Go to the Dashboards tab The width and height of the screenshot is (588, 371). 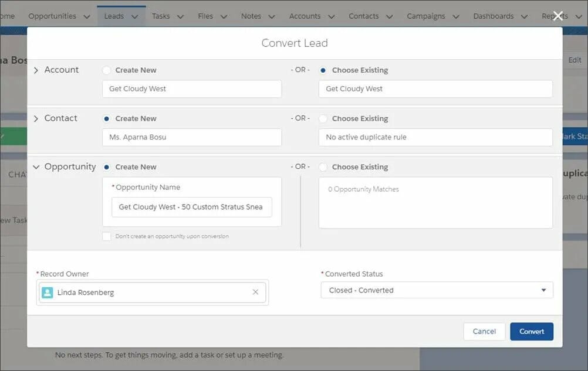(x=494, y=16)
